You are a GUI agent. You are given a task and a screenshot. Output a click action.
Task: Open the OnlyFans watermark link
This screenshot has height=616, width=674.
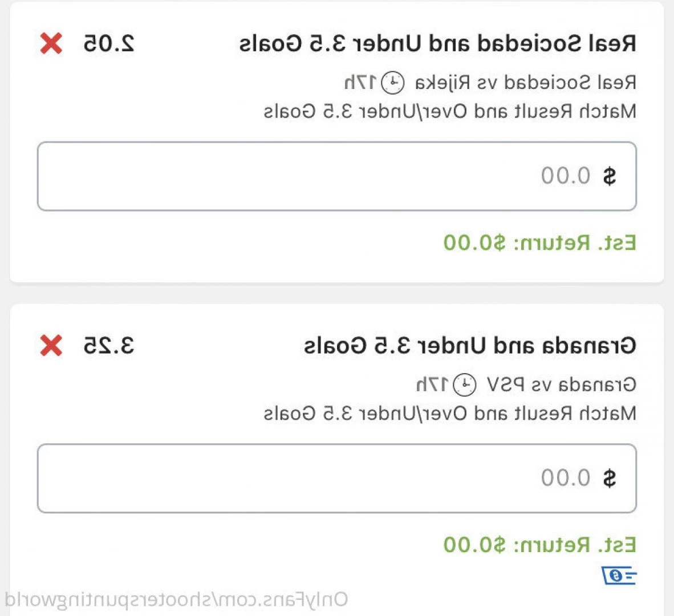[x=176, y=600]
